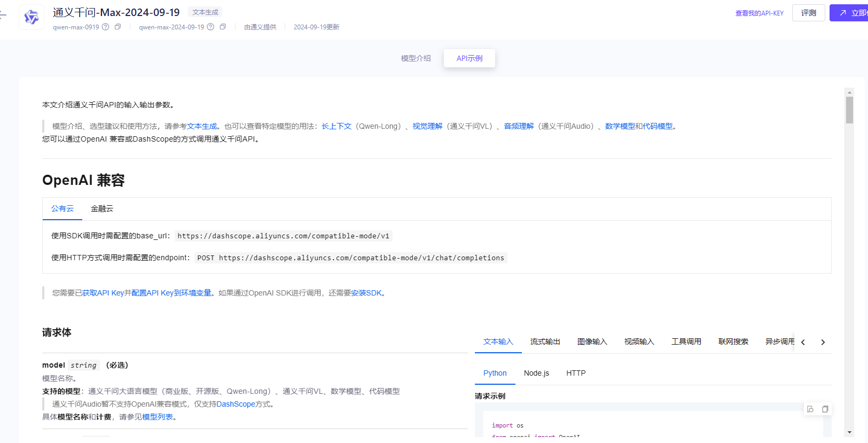Image resolution: width=868 pixels, height=443 pixels.
Task: Open the 异步调用 example tab
Action: [x=779, y=342]
